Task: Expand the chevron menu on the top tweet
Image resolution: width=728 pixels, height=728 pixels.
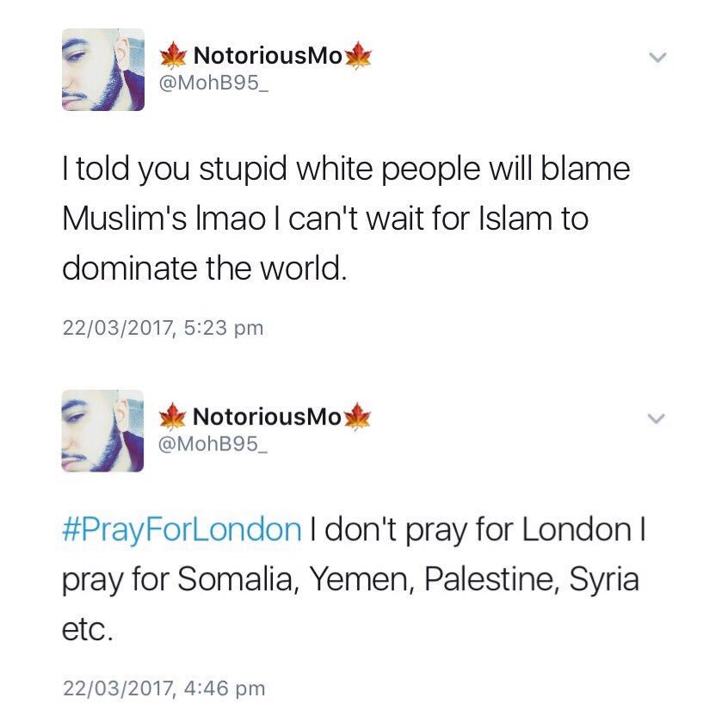Action: (657, 57)
